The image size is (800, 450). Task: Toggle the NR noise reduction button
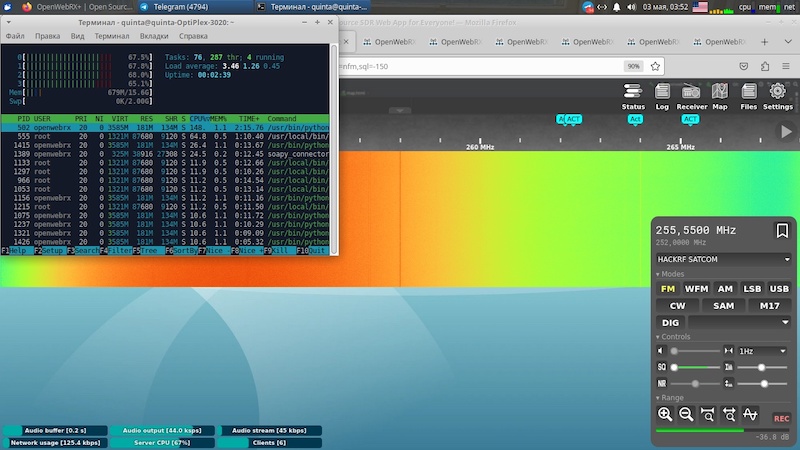tap(661, 383)
